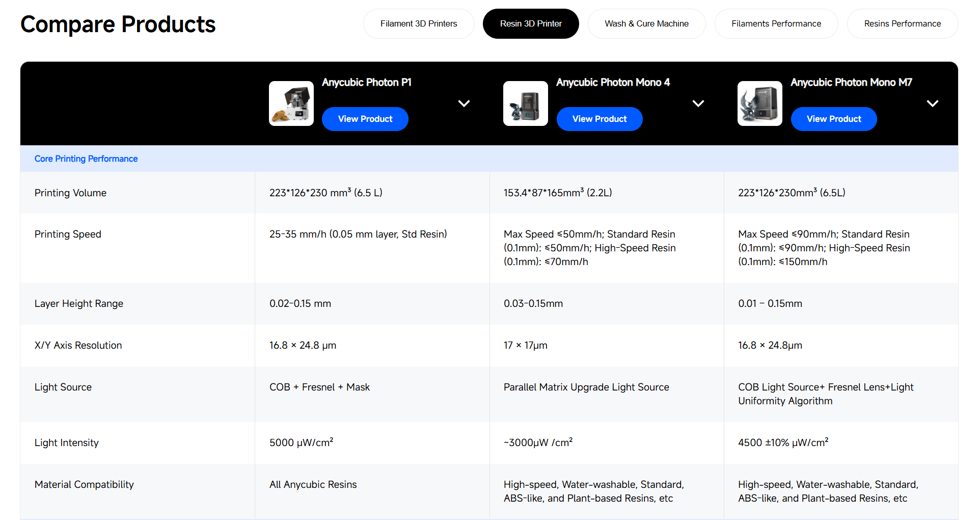Switch to Filament 3D Printers tab
Image resolution: width=980 pixels, height=520 pixels.
click(419, 23)
